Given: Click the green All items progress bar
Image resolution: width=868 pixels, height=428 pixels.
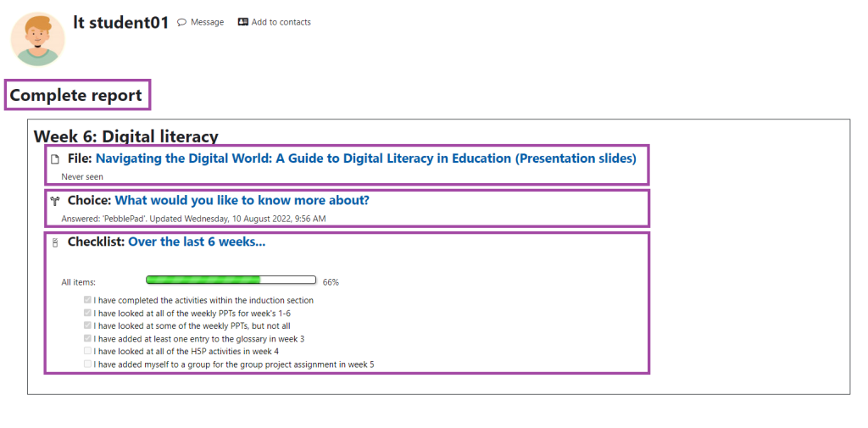Looking at the screenshot, I should (231, 281).
